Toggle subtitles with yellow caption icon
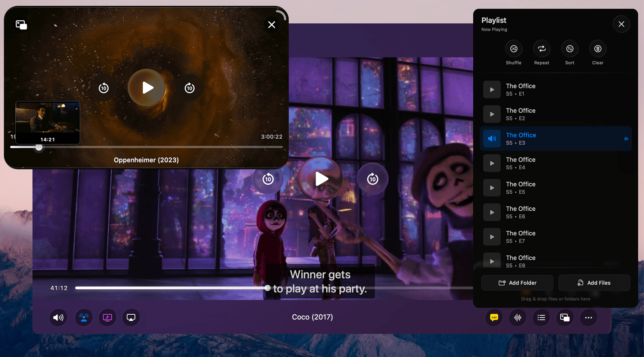This screenshot has width=644, height=357. (494, 318)
